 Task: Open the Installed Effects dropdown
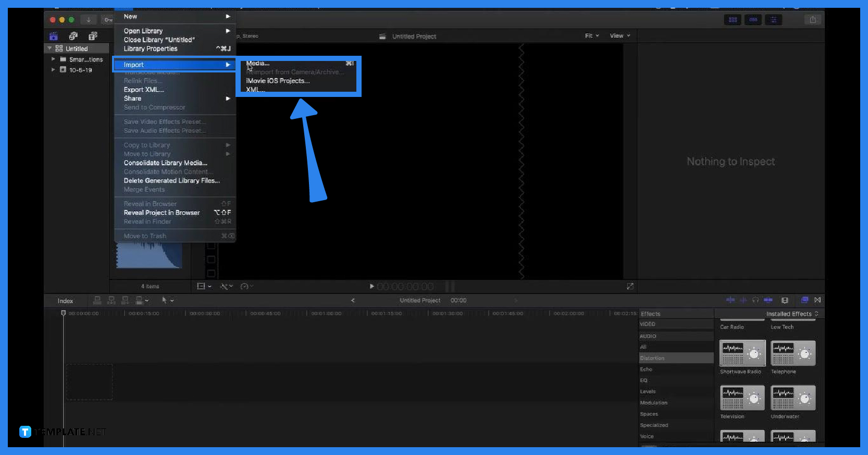(792, 314)
